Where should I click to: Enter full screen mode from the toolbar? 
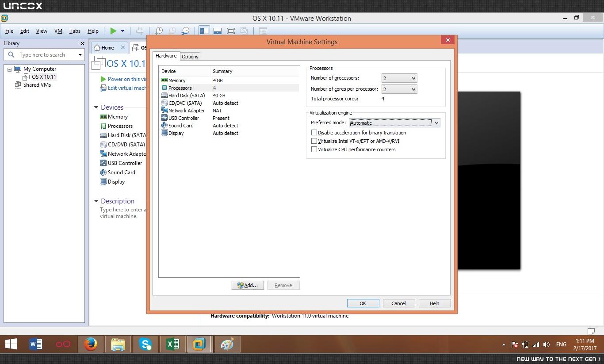pos(230,31)
